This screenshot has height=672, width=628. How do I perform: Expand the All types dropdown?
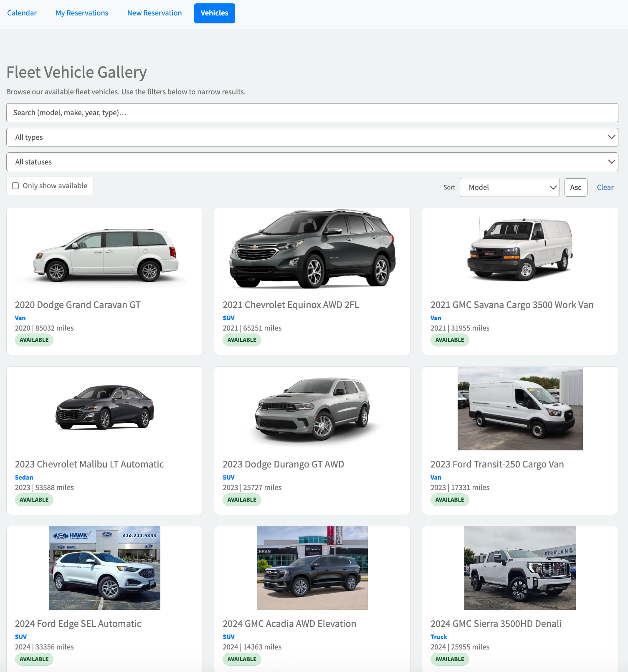pyautogui.click(x=312, y=137)
